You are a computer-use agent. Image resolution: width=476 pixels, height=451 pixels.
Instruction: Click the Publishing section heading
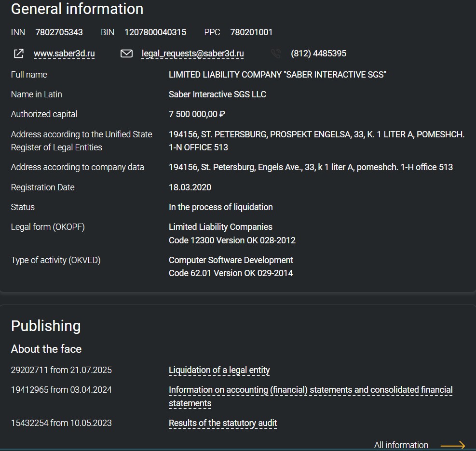[x=46, y=326]
